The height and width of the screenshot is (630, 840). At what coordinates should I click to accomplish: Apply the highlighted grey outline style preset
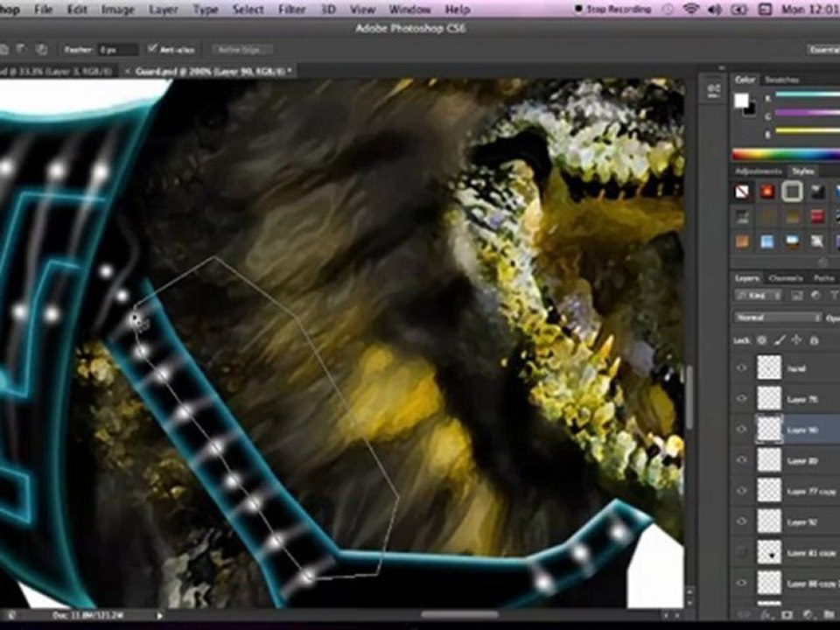[792, 192]
